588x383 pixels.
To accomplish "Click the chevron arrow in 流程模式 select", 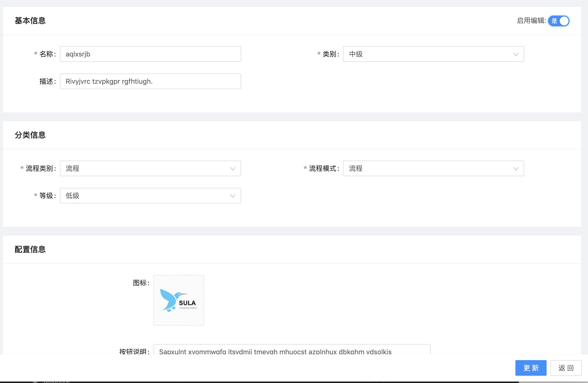I will tap(516, 169).
